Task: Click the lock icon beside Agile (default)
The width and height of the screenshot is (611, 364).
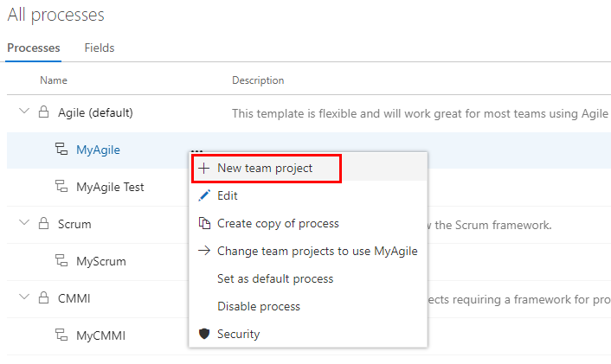Action: 43,112
